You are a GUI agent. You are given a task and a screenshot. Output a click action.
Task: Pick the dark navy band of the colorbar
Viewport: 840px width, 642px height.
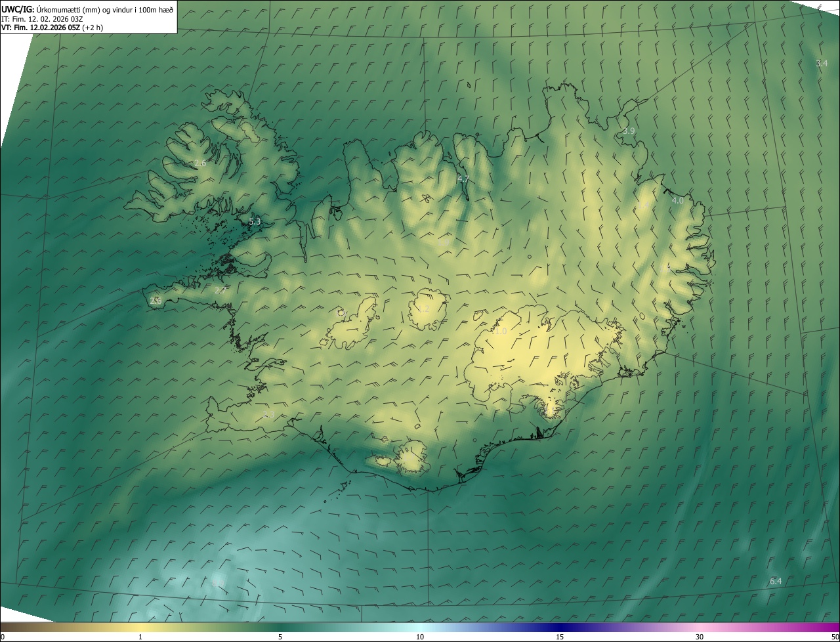point(560,627)
